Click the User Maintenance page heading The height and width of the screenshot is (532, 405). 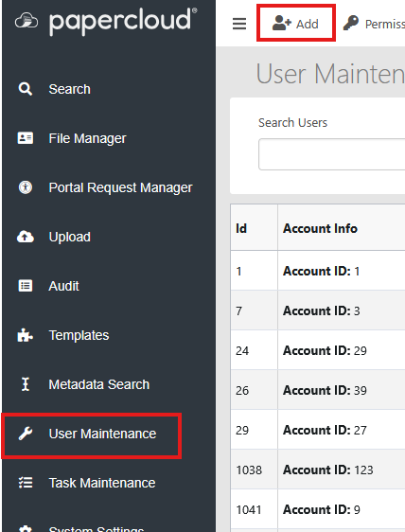coord(330,73)
